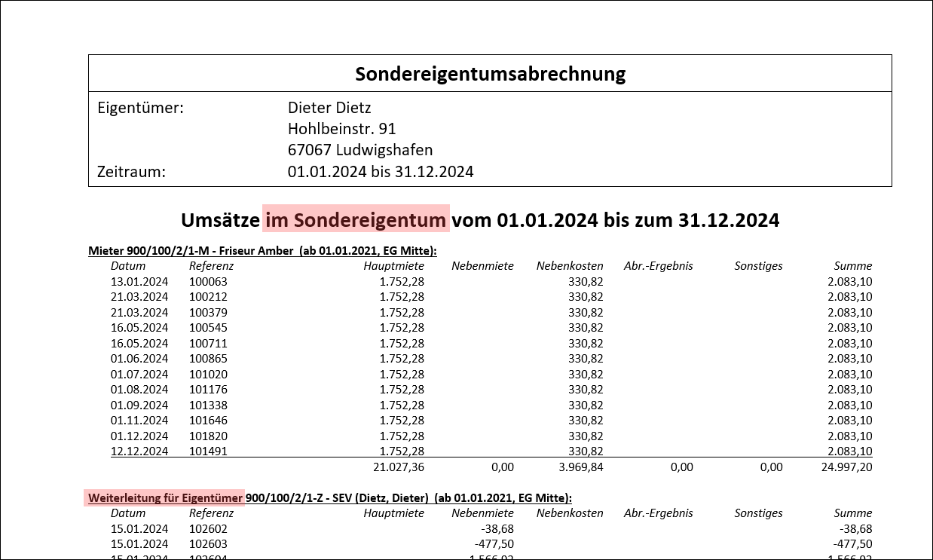The height and width of the screenshot is (560, 933).
Task: Select reference 100379
Action: 208,312
